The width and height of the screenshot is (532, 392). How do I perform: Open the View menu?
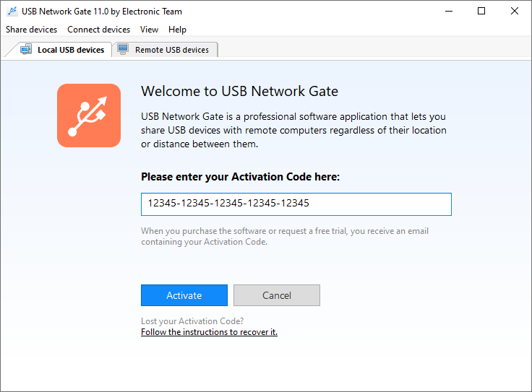click(x=149, y=30)
